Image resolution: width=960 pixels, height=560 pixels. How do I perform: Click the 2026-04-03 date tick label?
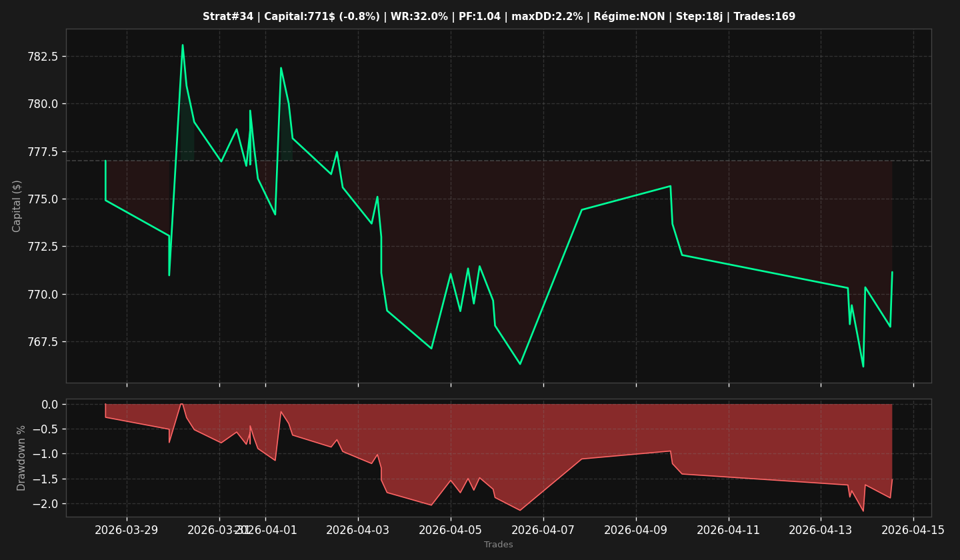[x=358, y=530]
